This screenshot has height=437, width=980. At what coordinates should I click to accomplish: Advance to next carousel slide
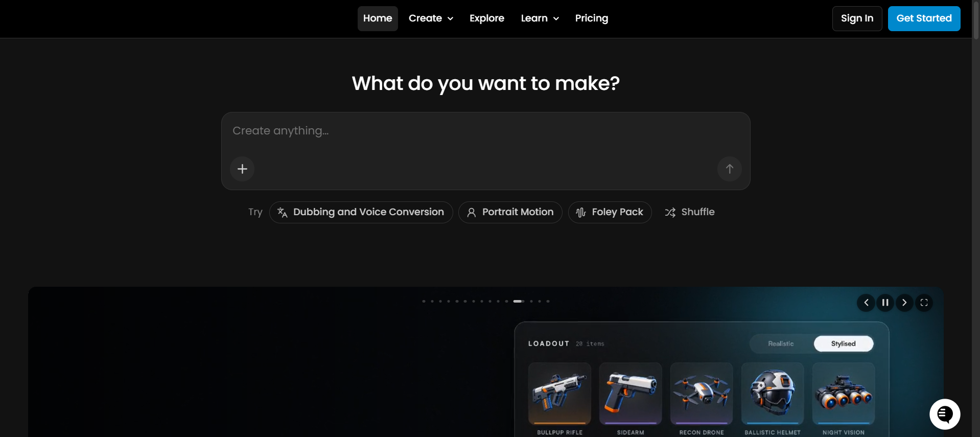(x=904, y=303)
